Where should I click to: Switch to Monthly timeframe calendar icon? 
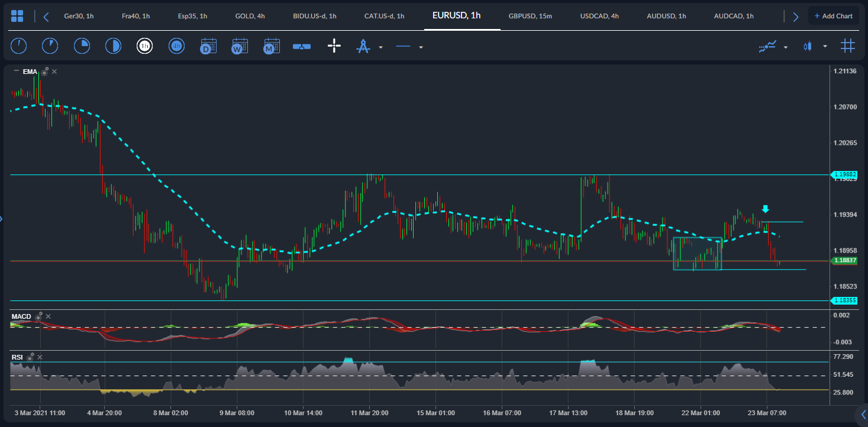pyautogui.click(x=272, y=46)
